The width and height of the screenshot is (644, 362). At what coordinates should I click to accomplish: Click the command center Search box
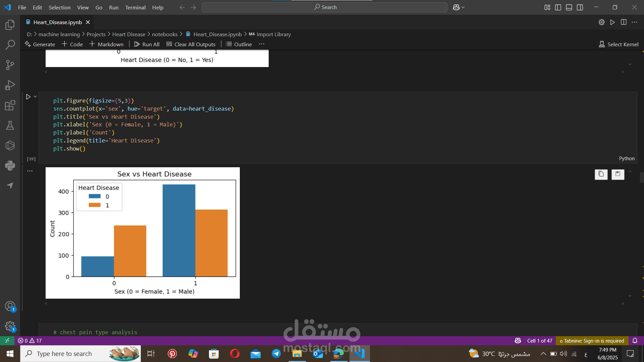point(324,7)
